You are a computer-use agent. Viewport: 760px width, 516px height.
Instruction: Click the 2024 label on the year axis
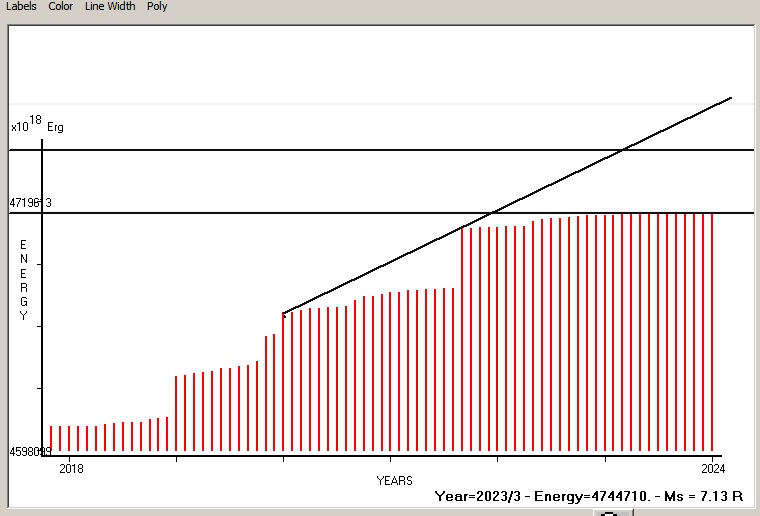point(712,468)
